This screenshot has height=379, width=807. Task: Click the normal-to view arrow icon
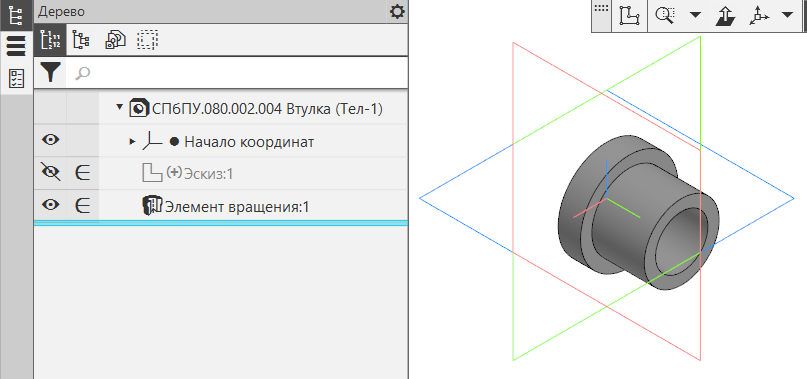pyautogui.click(x=725, y=16)
